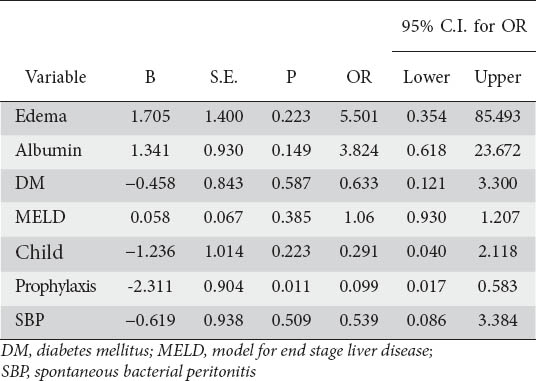Click the Variable column header
The image size is (536, 381).
(56, 77)
